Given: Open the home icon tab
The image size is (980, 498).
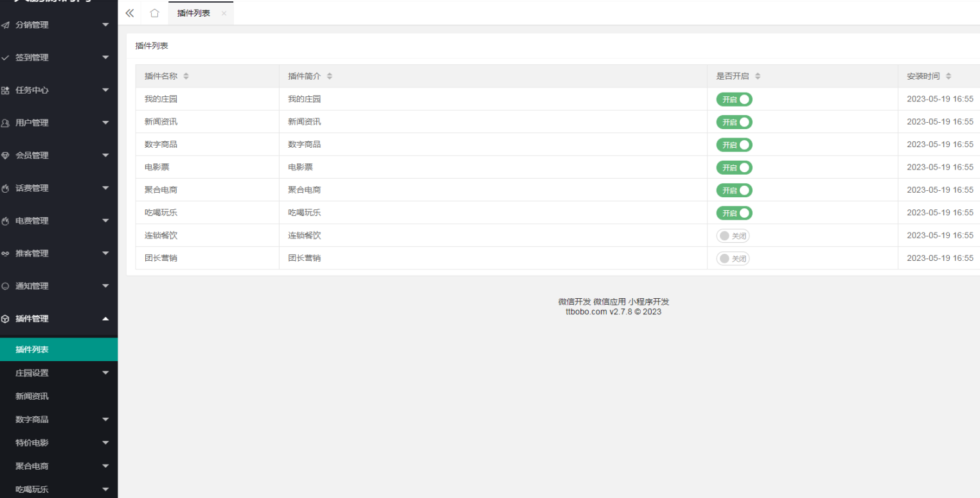Looking at the screenshot, I should pyautogui.click(x=154, y=13).
